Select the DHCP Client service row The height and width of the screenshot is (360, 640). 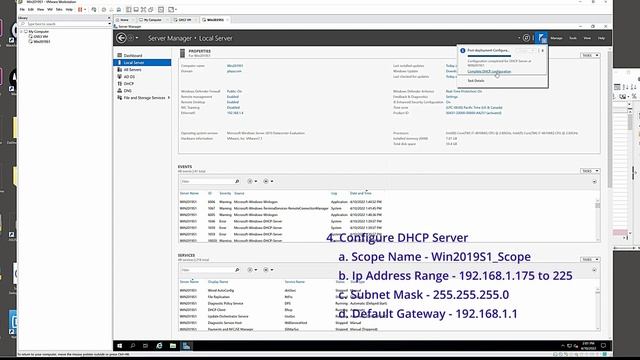(387, 310)
